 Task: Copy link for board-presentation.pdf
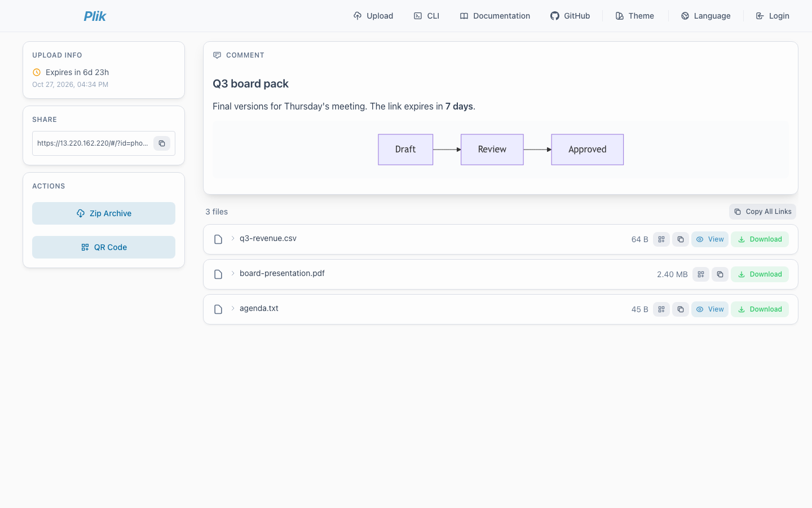coord(720,274)
